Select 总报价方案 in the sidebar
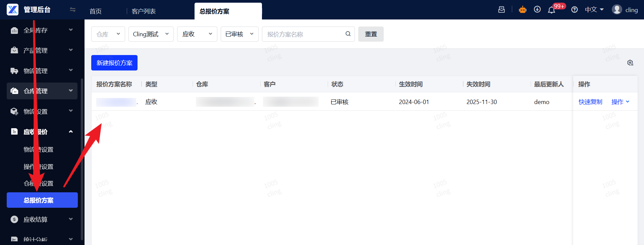Screen dimensions: 644x245 tap(42, 200)
